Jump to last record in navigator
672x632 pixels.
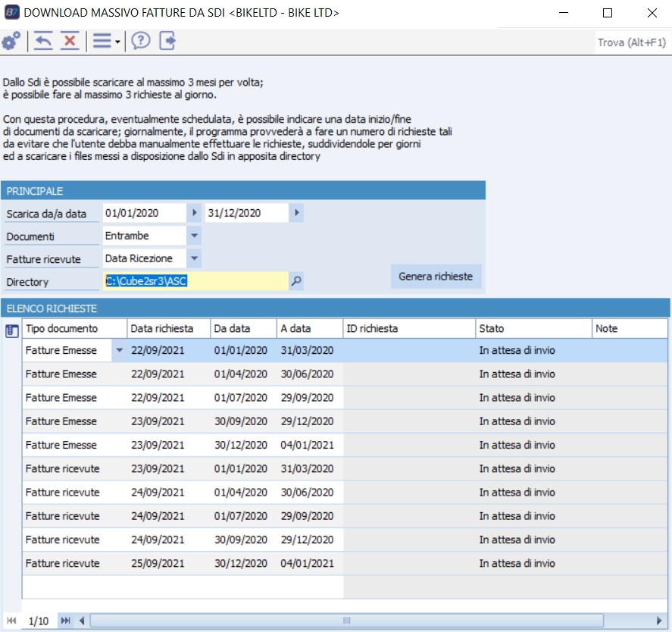click(x=66, y=621)
